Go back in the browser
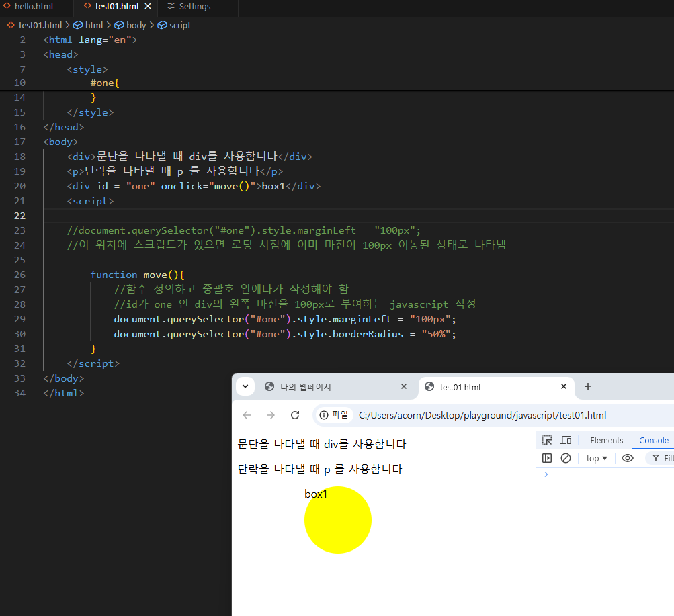The width and height of the screenshot is (674, 616). (247, 415)
